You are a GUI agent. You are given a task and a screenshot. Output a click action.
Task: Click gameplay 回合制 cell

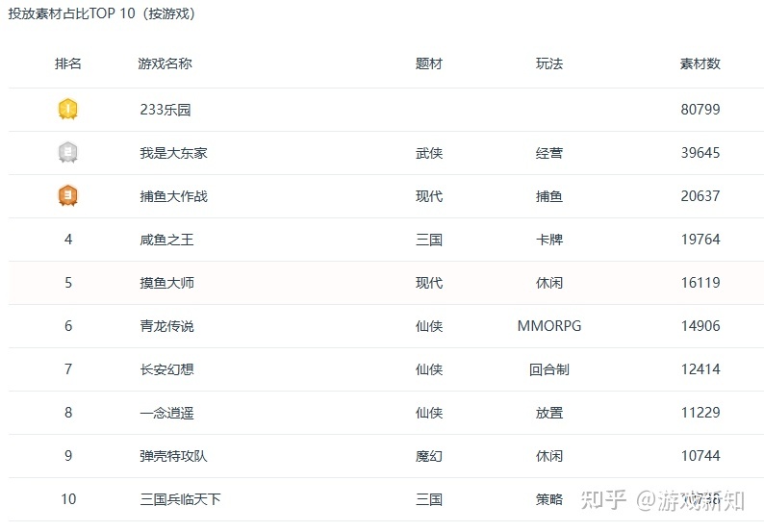549,369
